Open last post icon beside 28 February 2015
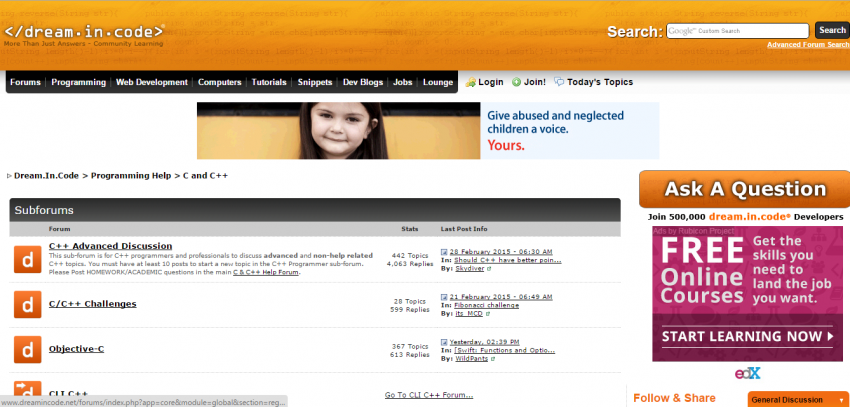 [444, 252]
